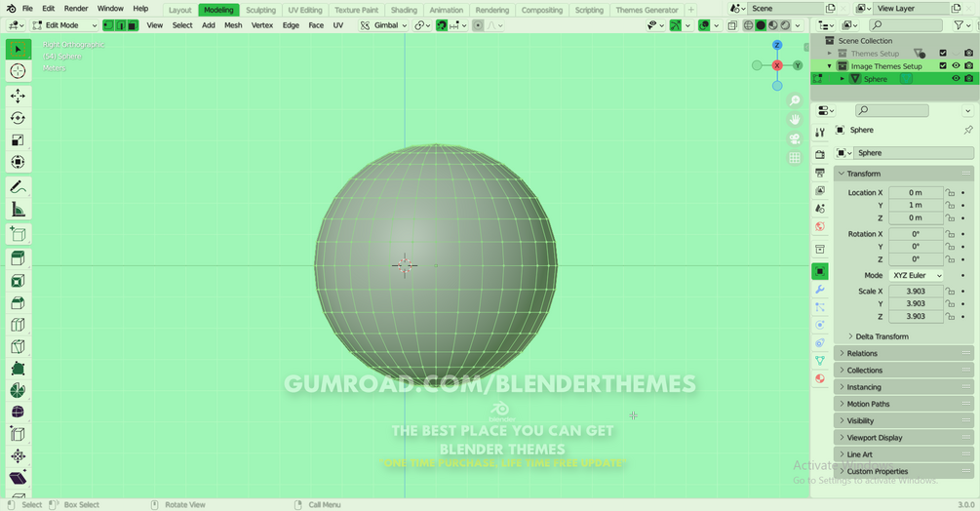Expand the Relations panel

(x=904, y=354)
